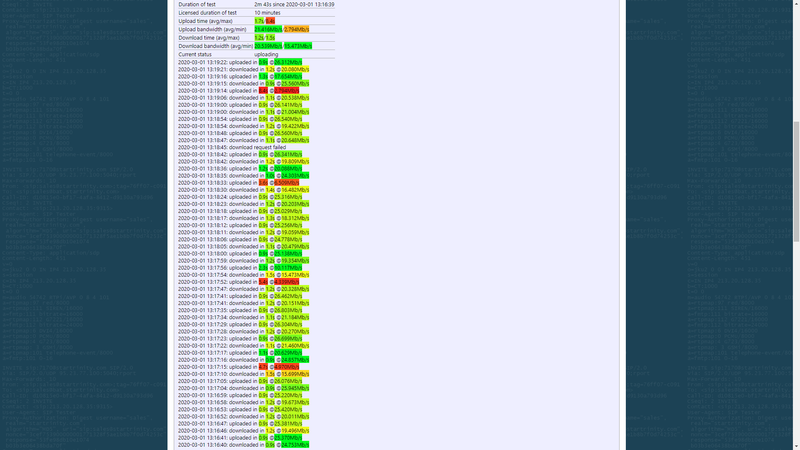
Task: Click orange '2.794Mb/s' min upload bandwidth in summary
Action: pos(296,29)
